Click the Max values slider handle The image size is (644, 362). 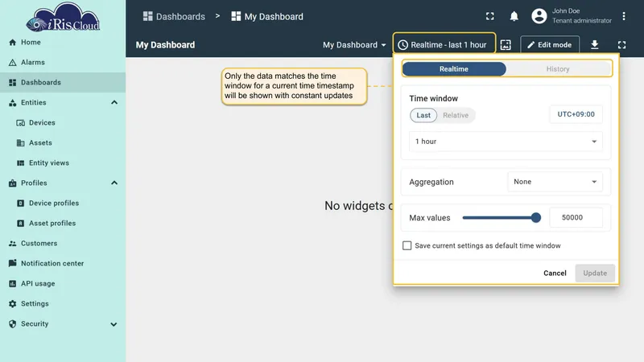coord(535,217)
